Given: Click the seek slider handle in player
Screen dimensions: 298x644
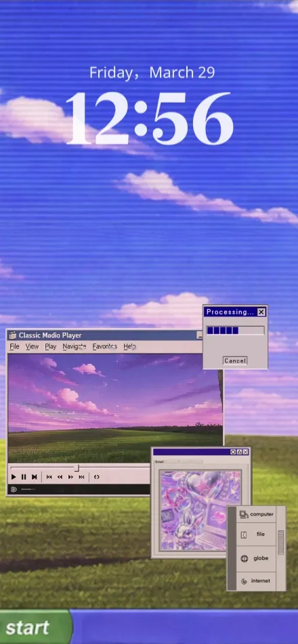Looking at the screenshot, I should point(77,468).
